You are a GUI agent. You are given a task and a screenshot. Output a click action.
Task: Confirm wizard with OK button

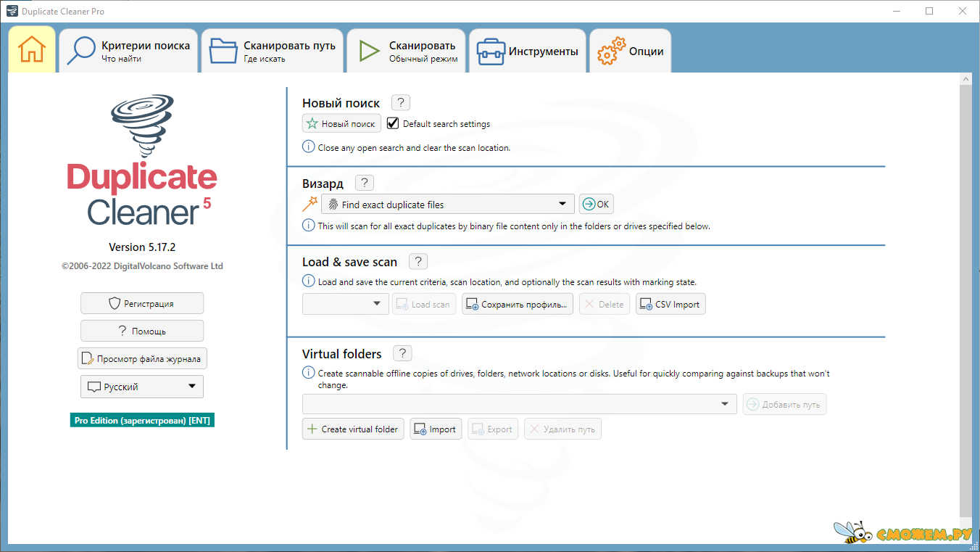tap(597, 204)
